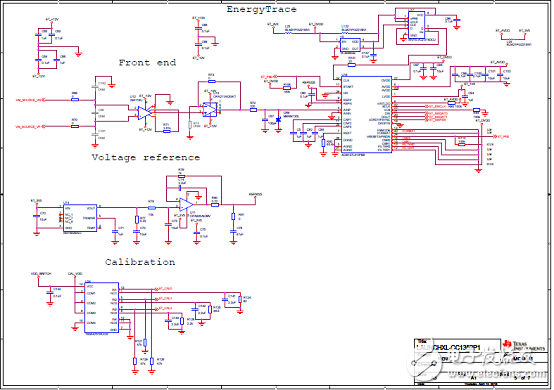Select the Voltage reference op-amp triangle symbol
554x390 pixels.
point(186,205)
